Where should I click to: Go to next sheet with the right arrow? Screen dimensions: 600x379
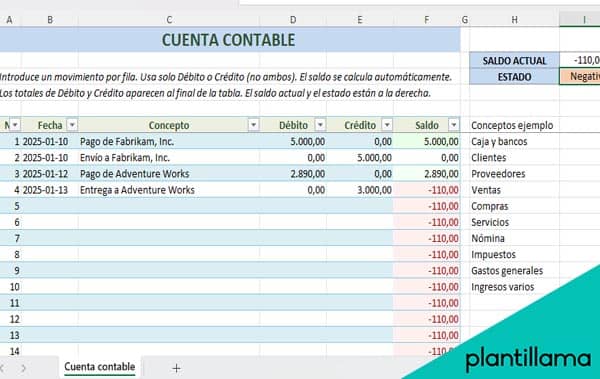coord(23,368)
